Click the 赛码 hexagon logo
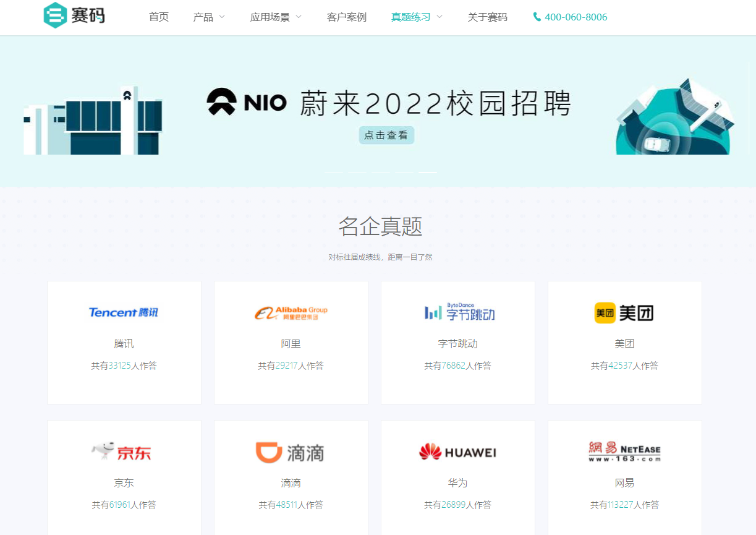 coord(55,15)
